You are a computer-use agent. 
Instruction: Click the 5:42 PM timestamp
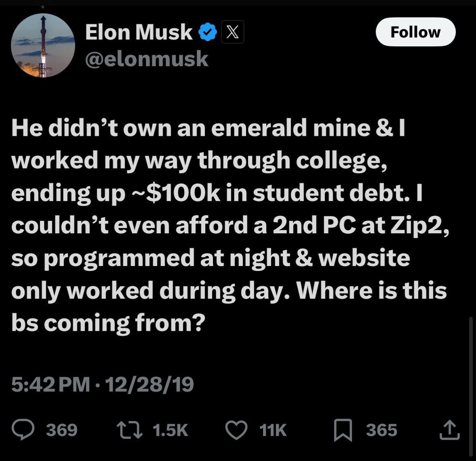pos(50,384)
